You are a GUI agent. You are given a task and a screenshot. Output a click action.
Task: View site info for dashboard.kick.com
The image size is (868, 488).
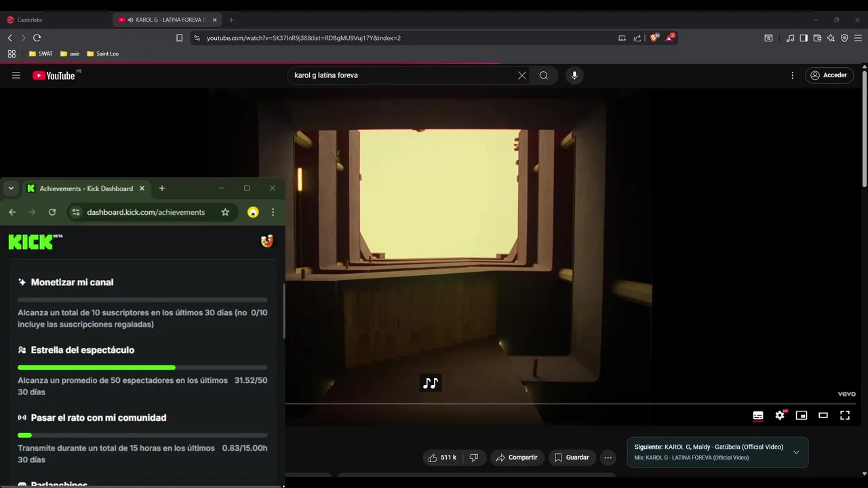coord(76,212)
